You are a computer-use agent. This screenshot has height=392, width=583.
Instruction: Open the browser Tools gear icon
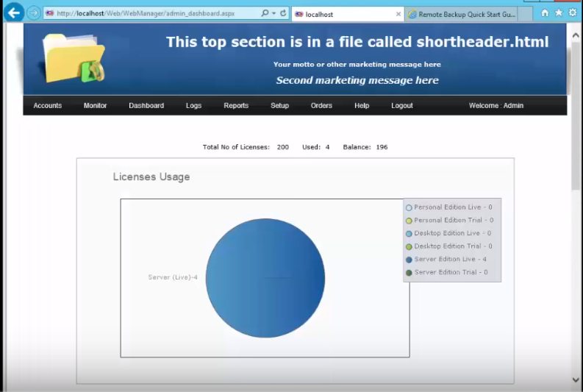[x=573, y=13]
